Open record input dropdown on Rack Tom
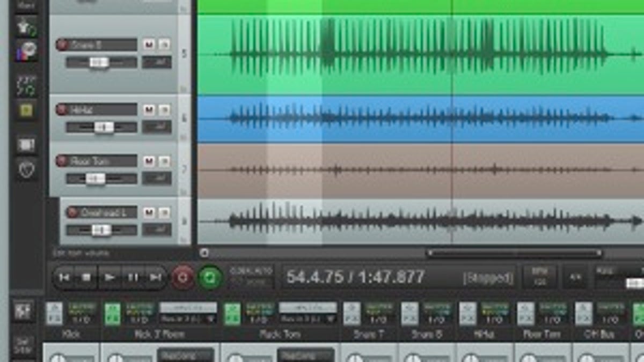Screen dimensions: 644x362 tap(308, 320)
